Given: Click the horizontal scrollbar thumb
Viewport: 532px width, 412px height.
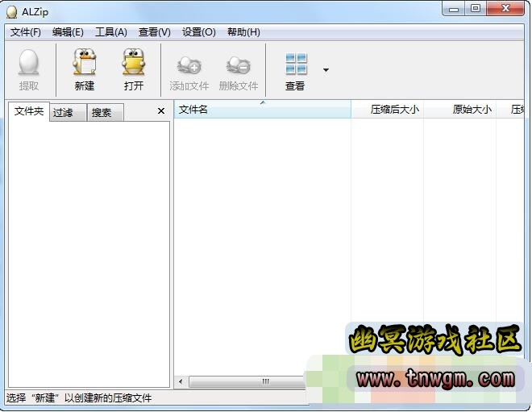Looking at the screenshot, I should click(x=247, y=382).
